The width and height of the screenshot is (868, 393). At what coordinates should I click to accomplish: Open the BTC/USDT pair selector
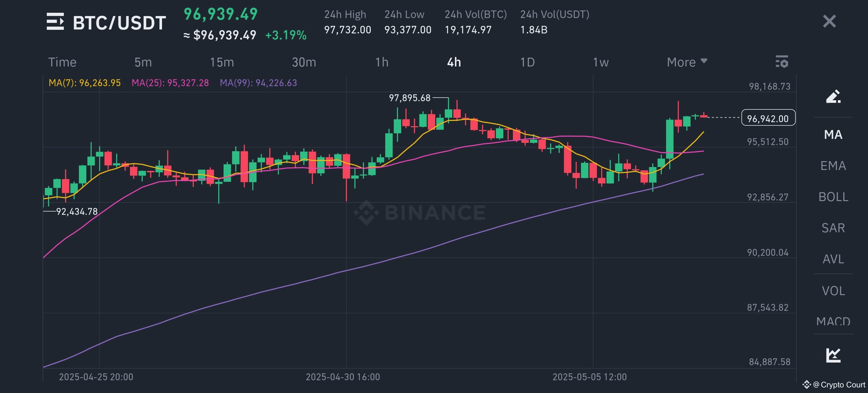(x=119, y=23)
